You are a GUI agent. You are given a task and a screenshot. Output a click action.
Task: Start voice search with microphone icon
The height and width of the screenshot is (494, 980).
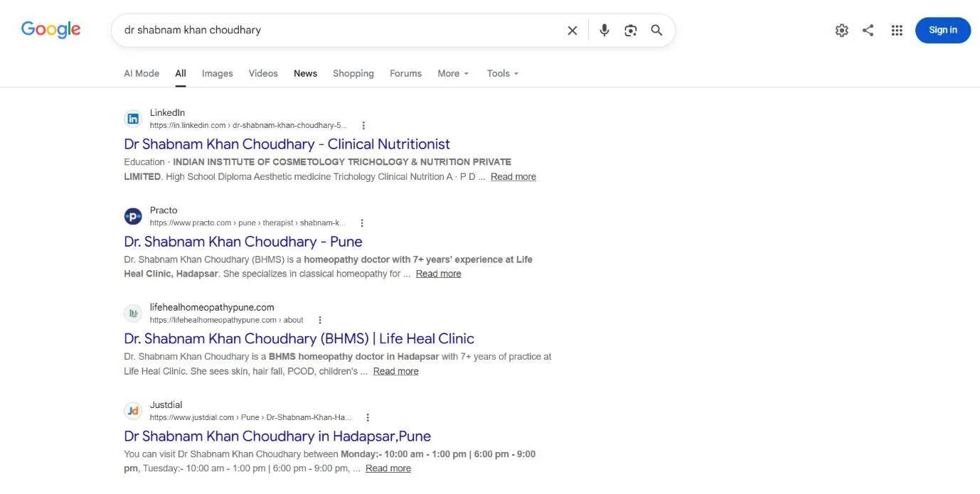click(x=604, y=31)
